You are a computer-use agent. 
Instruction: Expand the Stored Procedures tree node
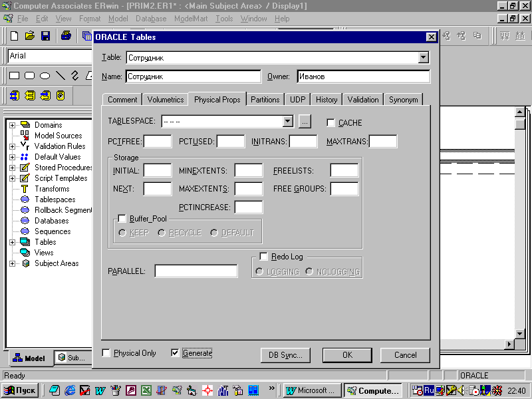12,168
